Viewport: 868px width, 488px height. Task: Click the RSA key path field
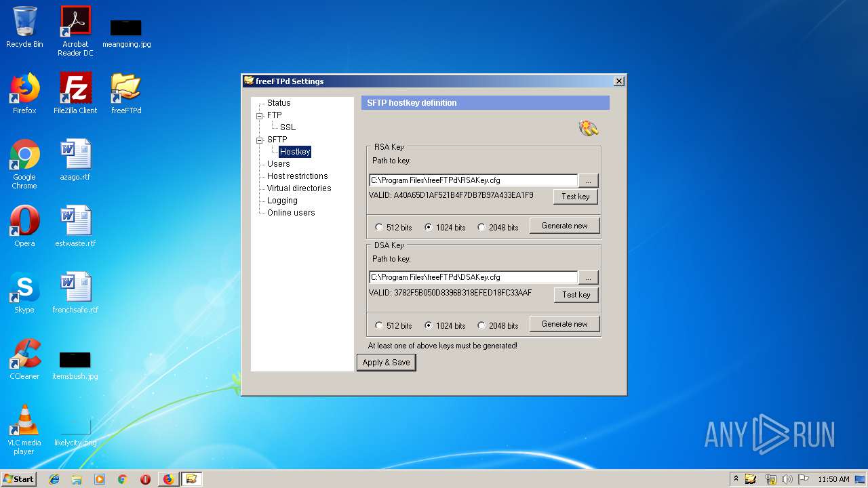click(473, 180)
